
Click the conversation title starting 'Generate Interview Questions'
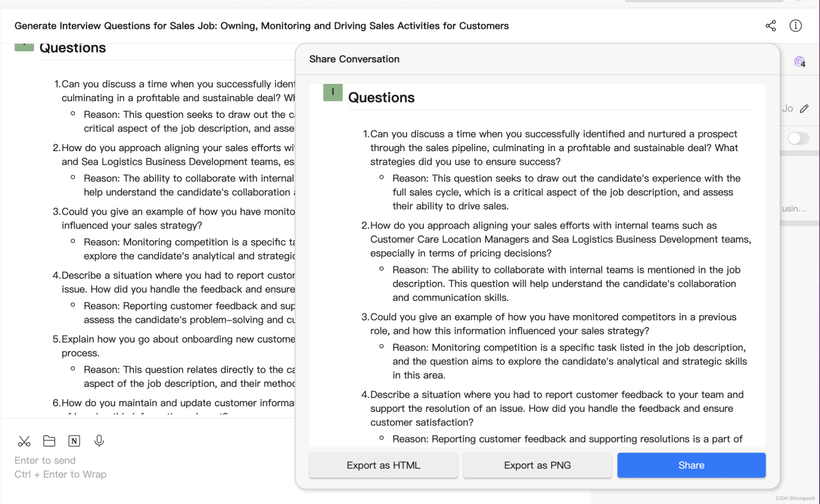[x=261, y=26]
